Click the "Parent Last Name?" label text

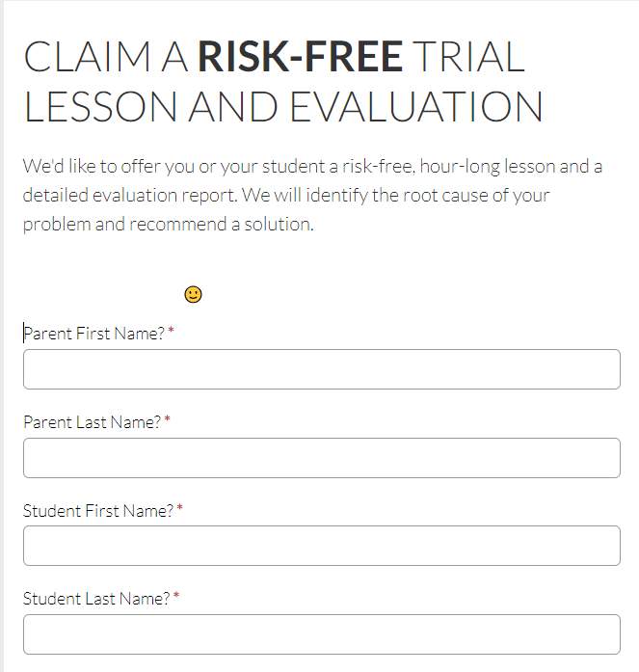click(x=93, y=422)
